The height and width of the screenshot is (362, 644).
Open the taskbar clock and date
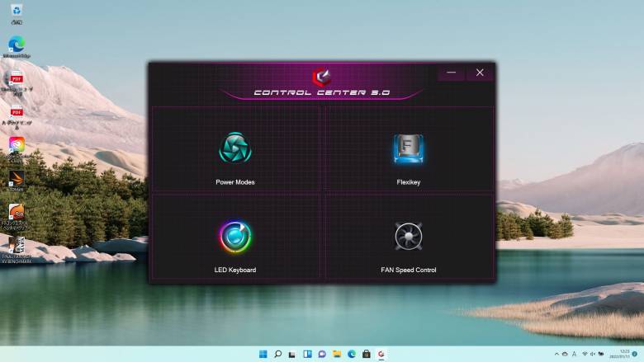pyautogui.click(x=619, y=355)
